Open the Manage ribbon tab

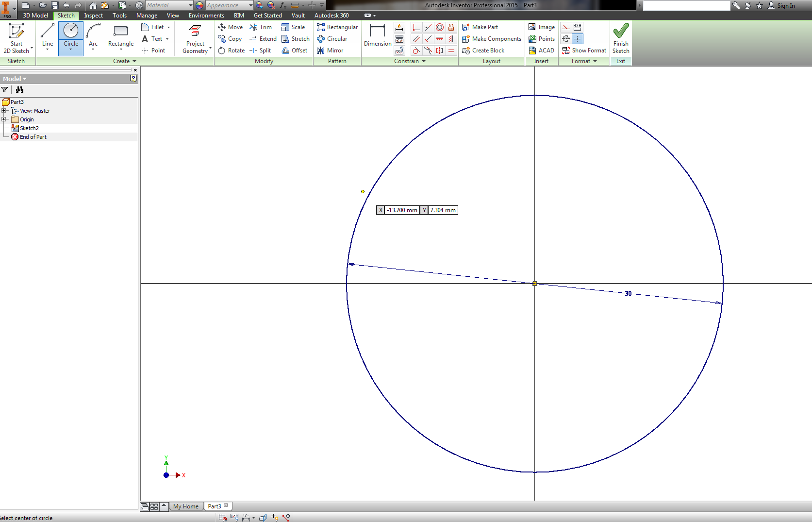147,16
